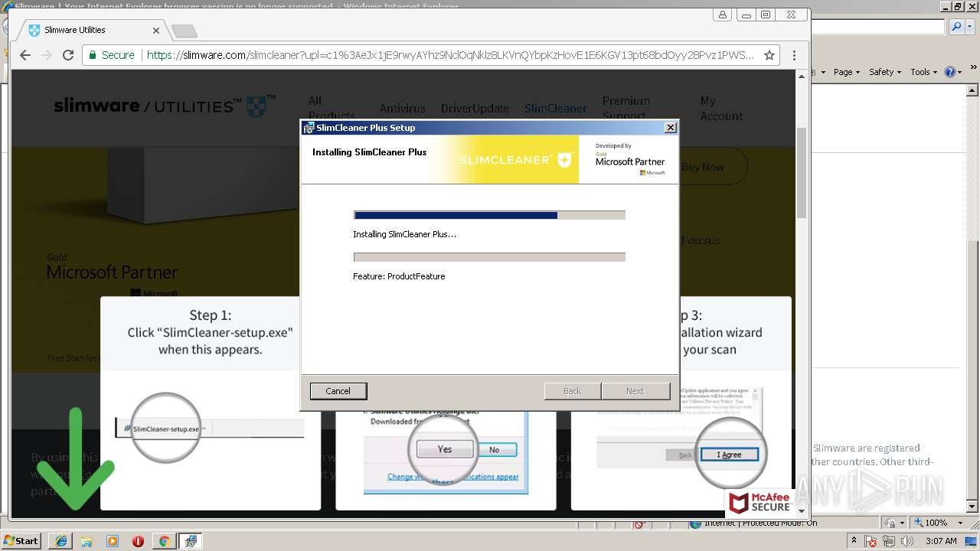Show hidden tray icons arrow

[855, 541]
